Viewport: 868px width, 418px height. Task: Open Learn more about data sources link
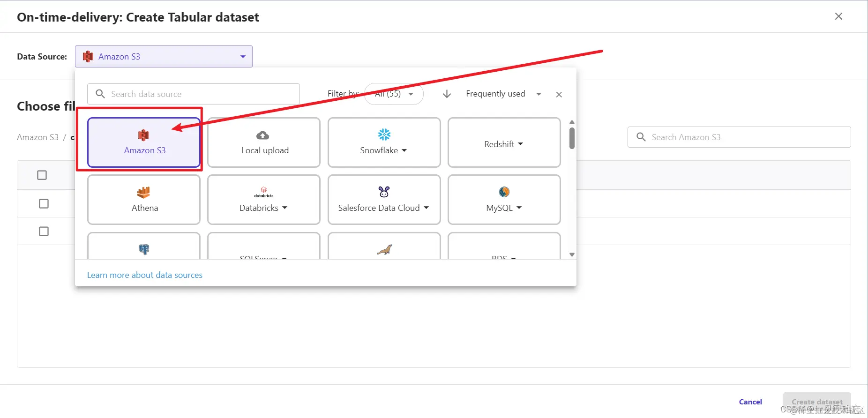point(145,275)
